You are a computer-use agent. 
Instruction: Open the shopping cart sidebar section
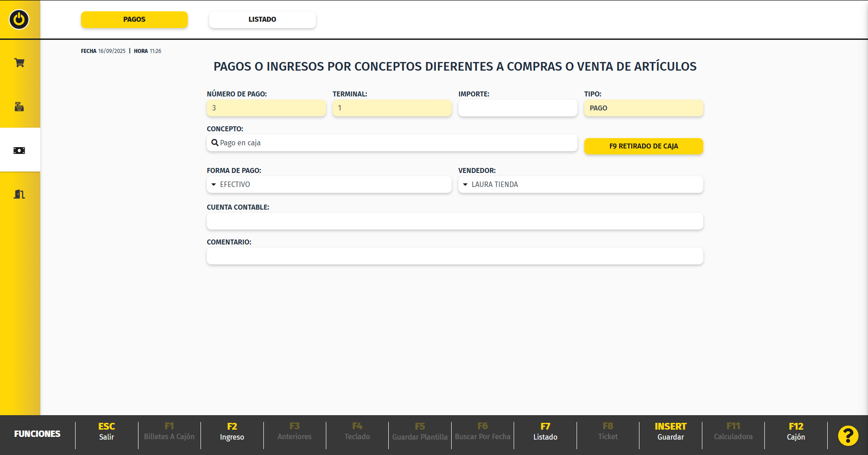tap(19, 62)
